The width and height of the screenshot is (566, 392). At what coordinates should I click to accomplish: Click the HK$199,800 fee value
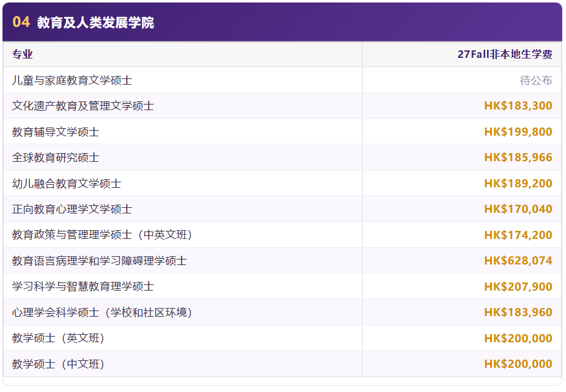[x=518, y=132]
